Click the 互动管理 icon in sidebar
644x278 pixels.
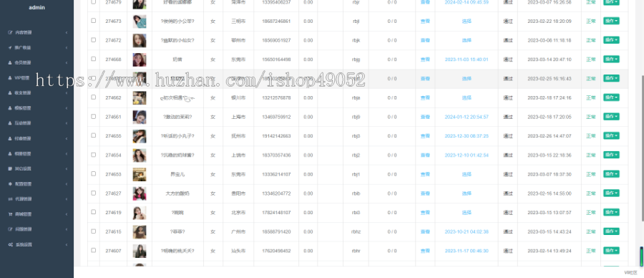(10, 123)
